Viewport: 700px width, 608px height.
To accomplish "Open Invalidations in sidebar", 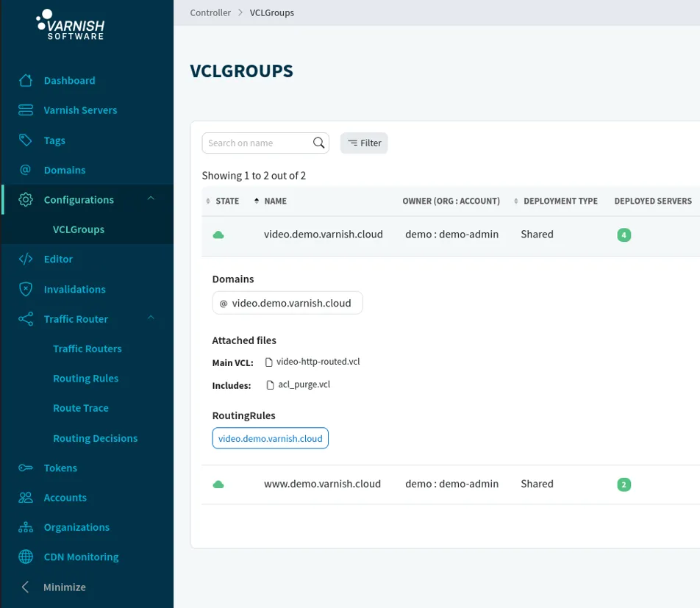I will [74, 289].
